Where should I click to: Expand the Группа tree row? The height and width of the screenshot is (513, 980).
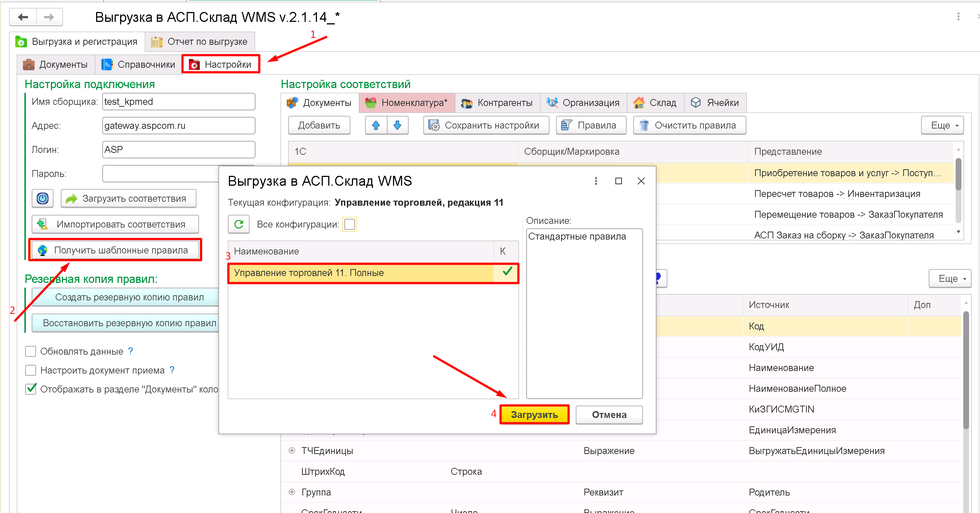(292, 492)
